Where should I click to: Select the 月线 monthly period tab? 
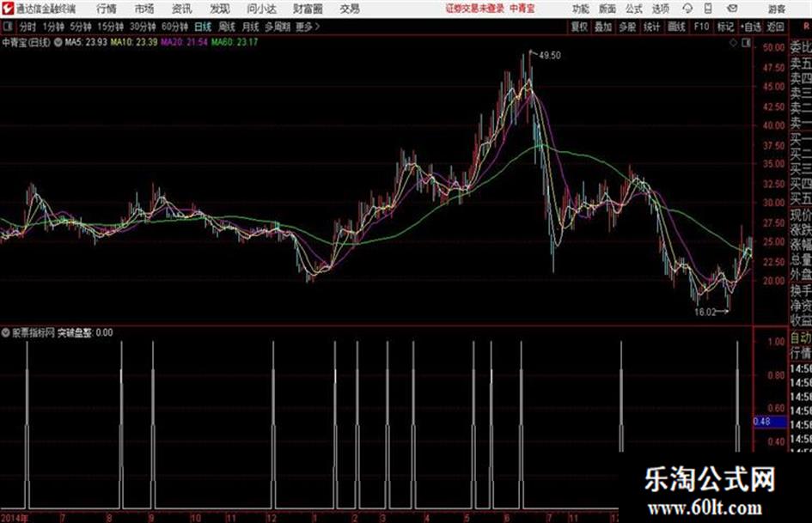tap(251, 27)
